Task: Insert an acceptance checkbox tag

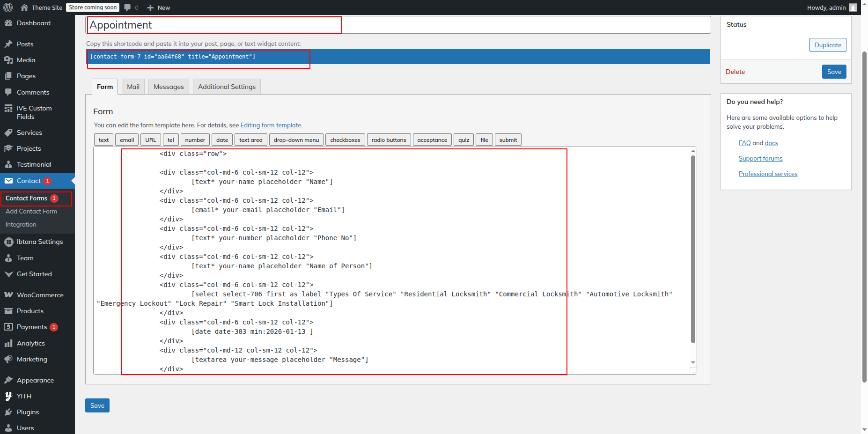Action: (x=432, y=140)
